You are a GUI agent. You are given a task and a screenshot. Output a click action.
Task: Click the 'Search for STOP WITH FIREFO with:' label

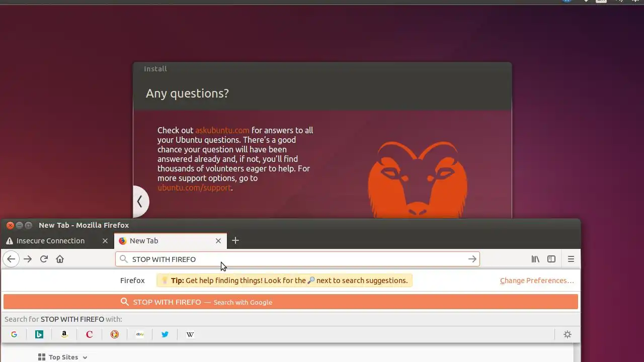(x=63, y=319)
